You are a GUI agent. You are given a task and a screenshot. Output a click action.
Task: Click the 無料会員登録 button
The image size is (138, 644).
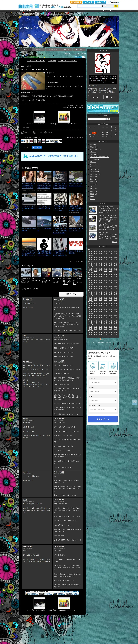pyautogui.click(x=76, y=2)
